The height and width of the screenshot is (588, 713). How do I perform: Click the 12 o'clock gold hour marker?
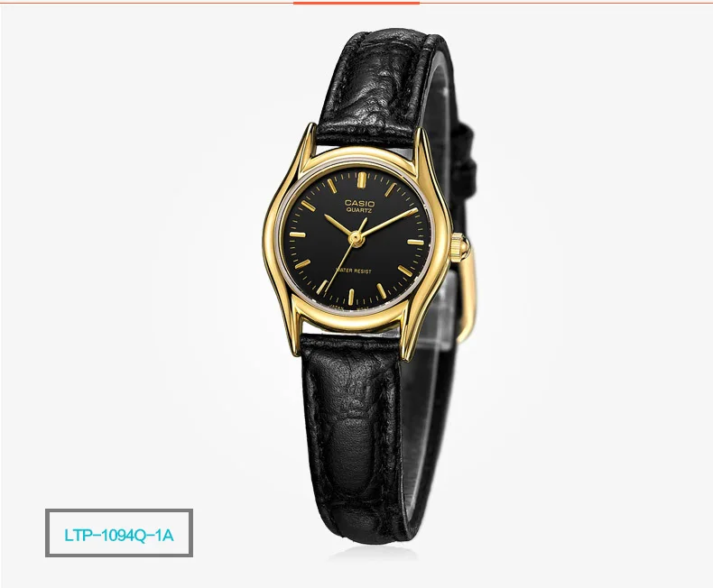coord(361,180)
